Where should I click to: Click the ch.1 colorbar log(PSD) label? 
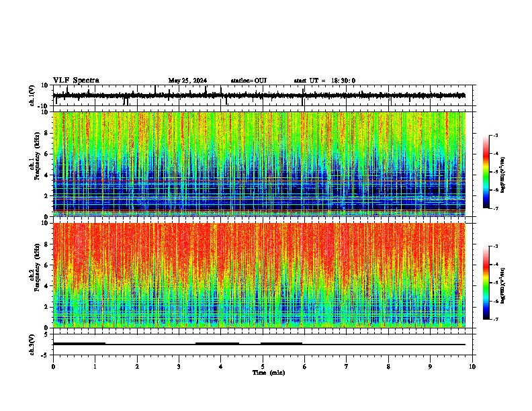[503, 175]
